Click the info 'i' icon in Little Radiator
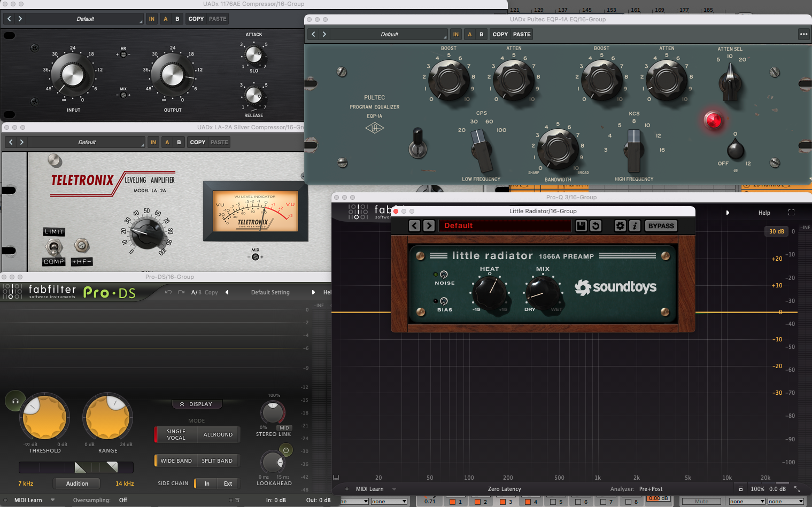The height and width of the screenshot is (507, 812). click(635, 226)
